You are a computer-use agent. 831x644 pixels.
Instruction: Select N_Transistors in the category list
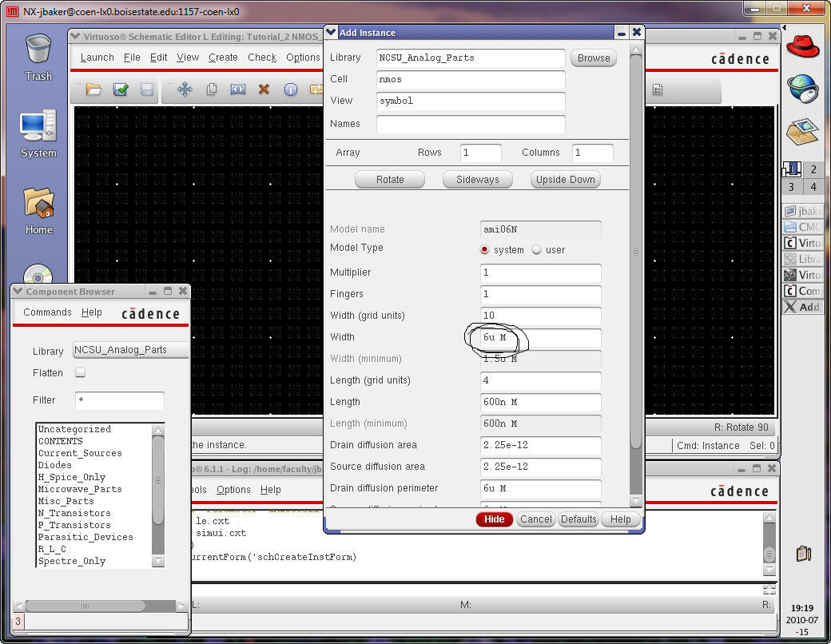click(74, 513)
